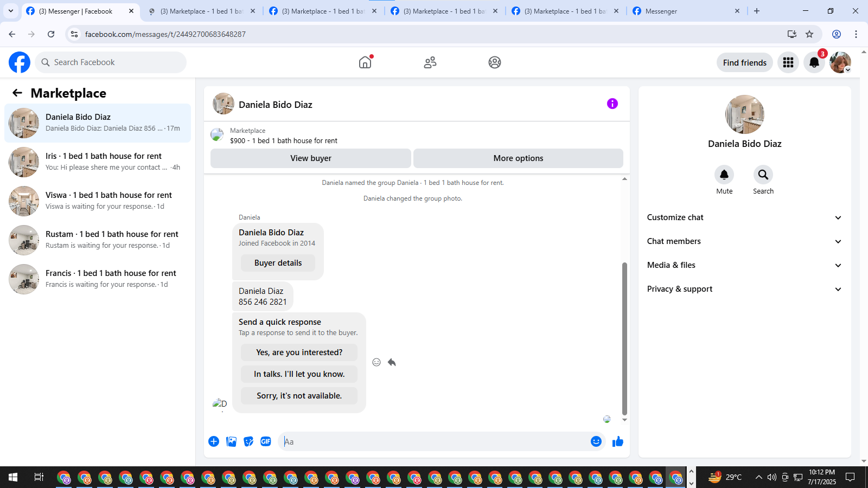Install the web app icon in address bar

[x=792, y=34]
